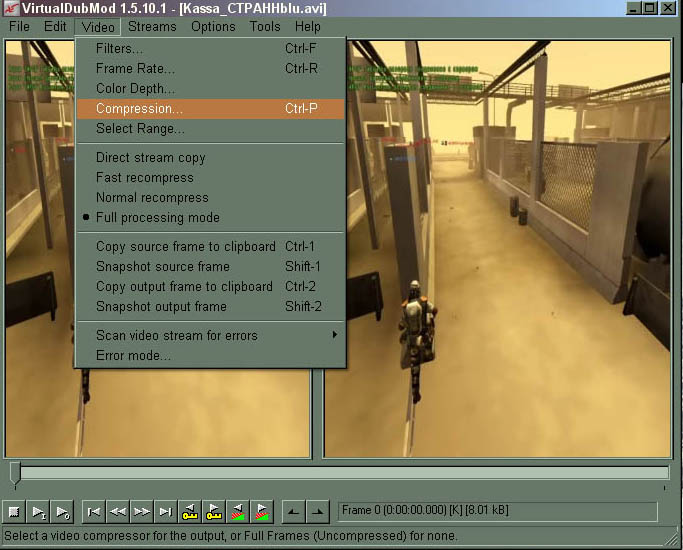Jump to the first frame
This screenshot has height=550, width=683.
point(94,511)
